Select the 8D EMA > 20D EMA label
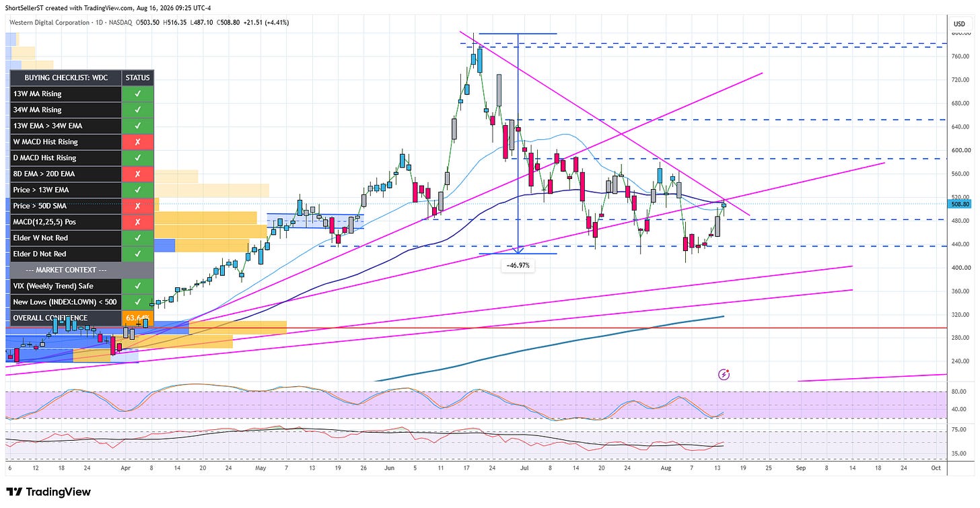This screenshot has height=508, width=980. coord(44,174)
